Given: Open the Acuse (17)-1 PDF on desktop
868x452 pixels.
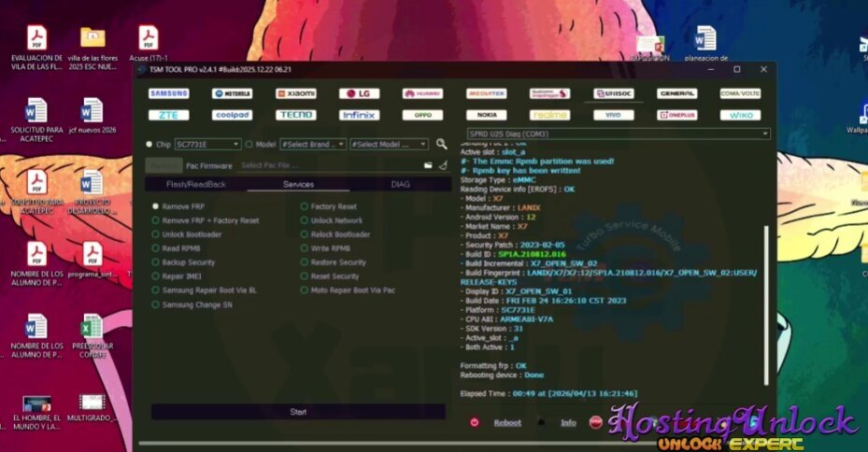Looking at the screenshot, I should click(149, 44).
